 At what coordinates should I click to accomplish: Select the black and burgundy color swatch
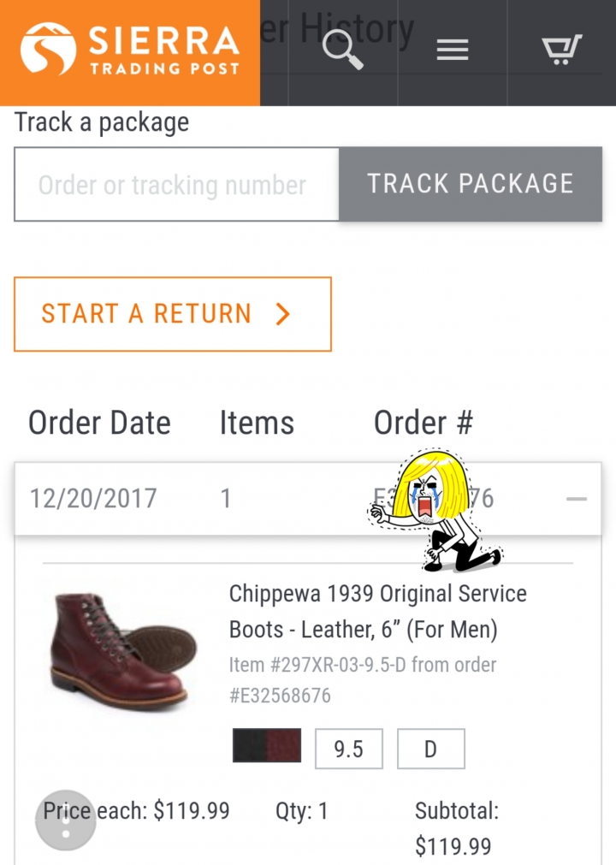point(267,745)
